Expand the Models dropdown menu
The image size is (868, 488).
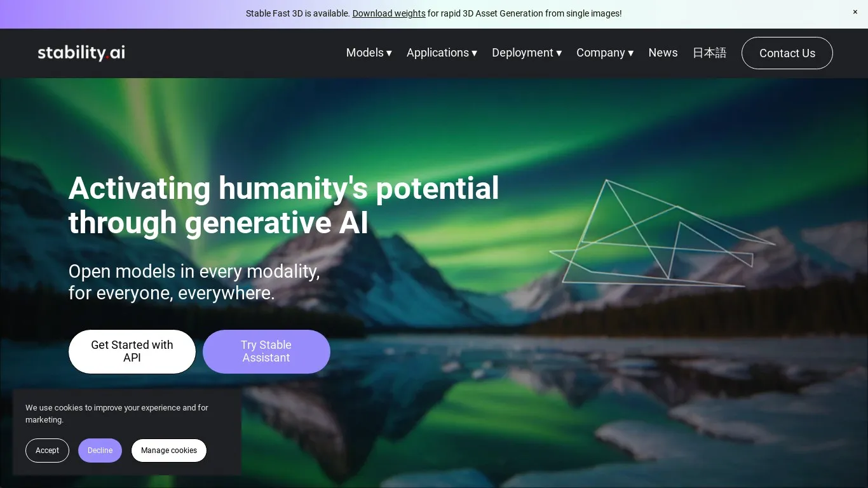click(369, 53)
